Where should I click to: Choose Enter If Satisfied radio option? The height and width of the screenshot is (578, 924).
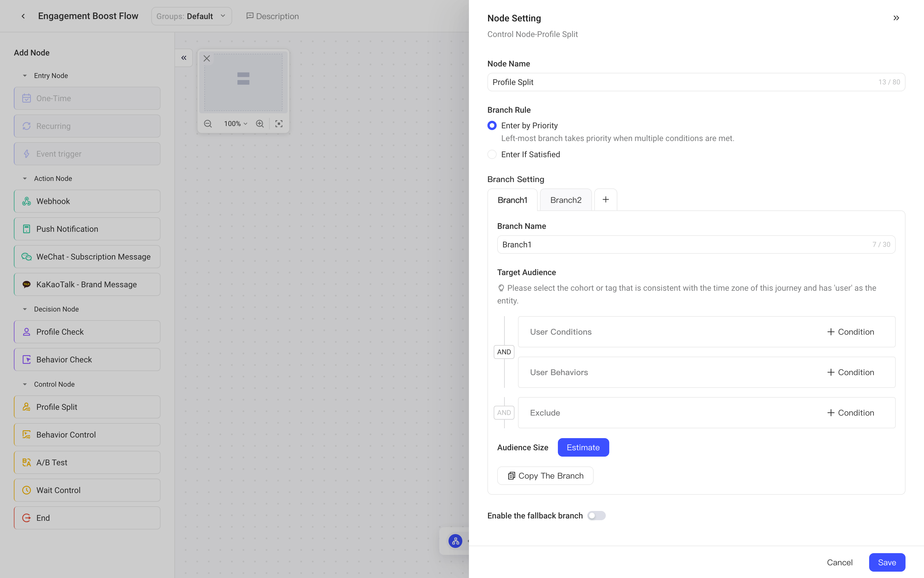[492, 154]
